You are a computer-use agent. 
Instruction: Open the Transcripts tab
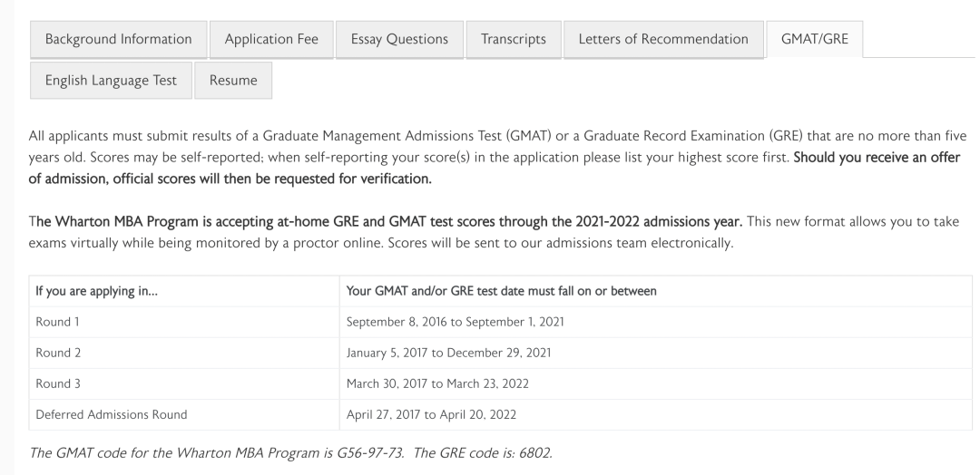513,39
